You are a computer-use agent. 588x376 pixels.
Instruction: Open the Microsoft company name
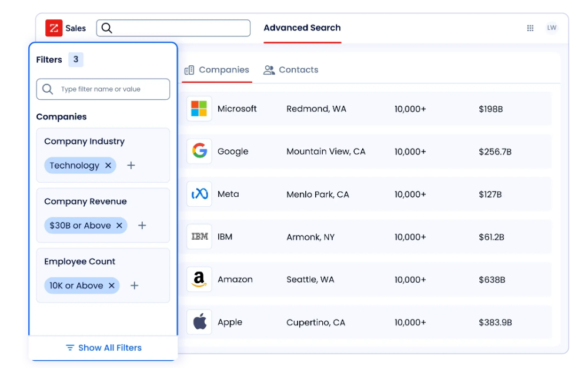pos(237,109)
